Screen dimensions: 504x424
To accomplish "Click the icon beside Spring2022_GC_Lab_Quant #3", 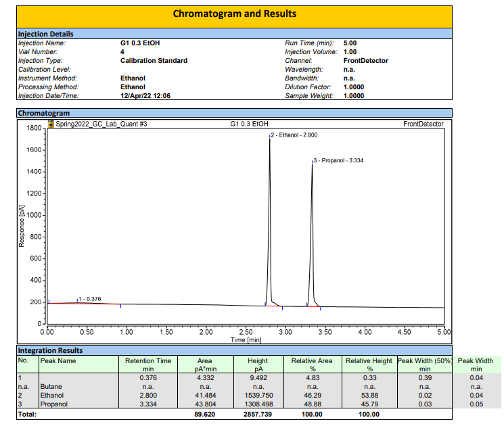I will tap(50, 124).
